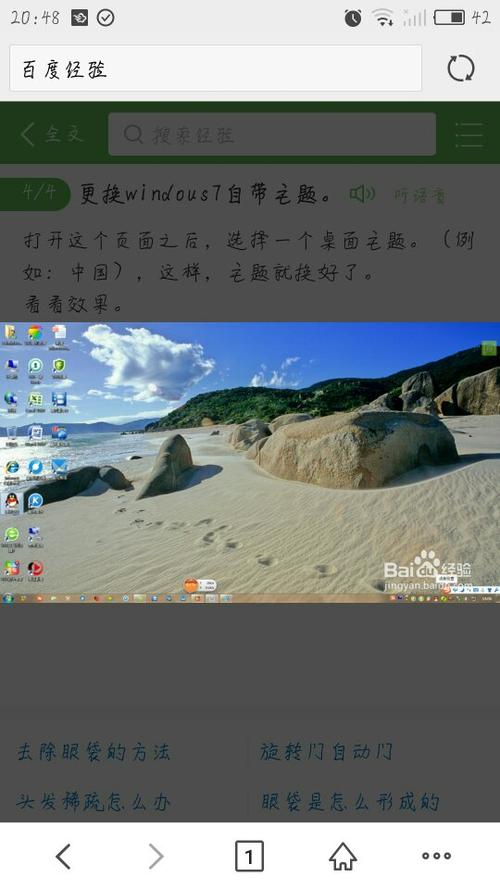The image size is (500, 889).
Task: Tap the battery indicator showing 42
Action: pyautogui.click(x=462, y=18)
